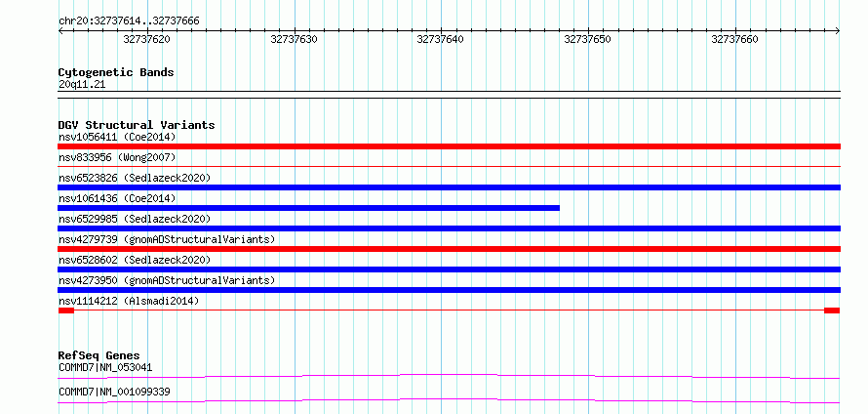Click the left red block of nsv1114212

coord(66,310)
